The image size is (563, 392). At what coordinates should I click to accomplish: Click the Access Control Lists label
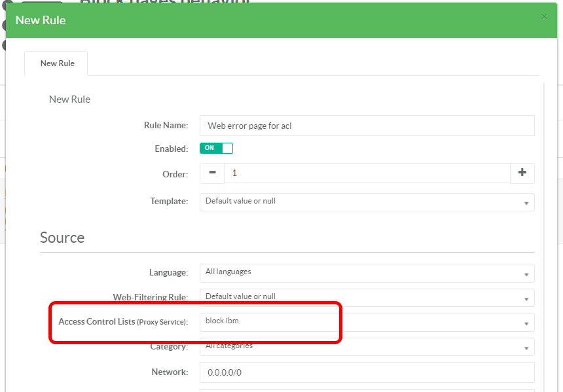click(x=122, y=321)
